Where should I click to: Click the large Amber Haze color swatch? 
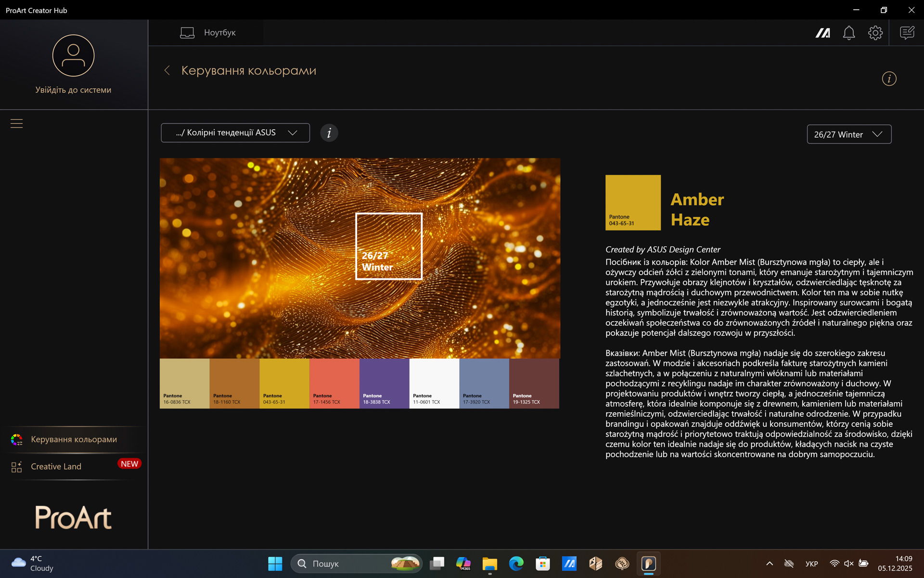point(633,202)
